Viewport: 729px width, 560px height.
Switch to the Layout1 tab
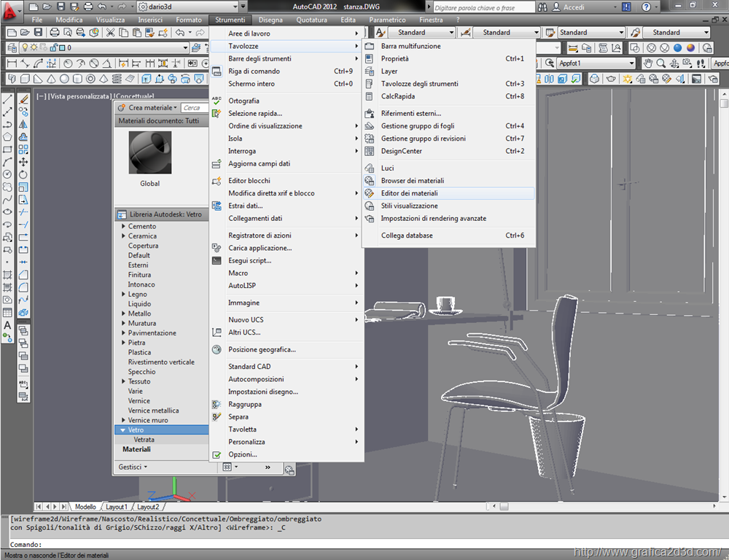point(117,506)
